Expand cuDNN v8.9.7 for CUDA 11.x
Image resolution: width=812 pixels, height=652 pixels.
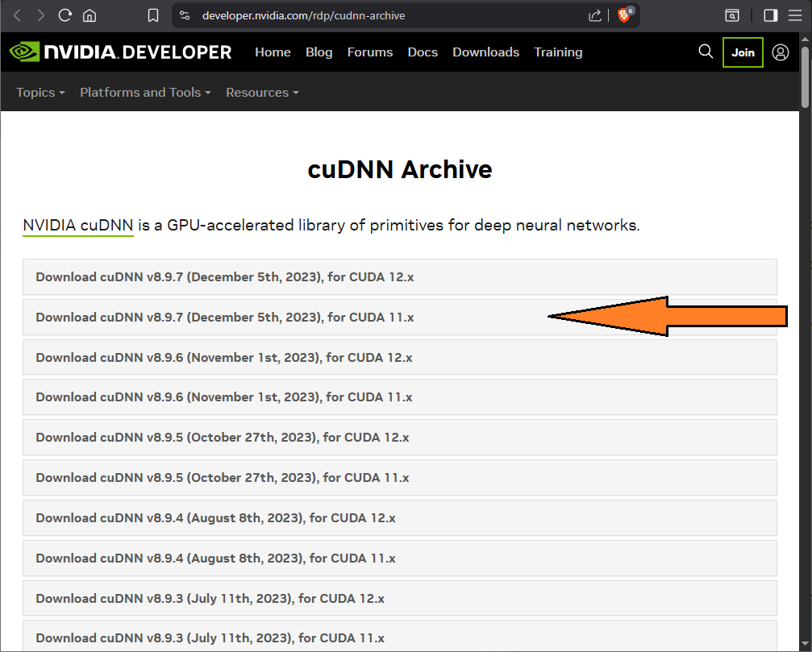400,318
